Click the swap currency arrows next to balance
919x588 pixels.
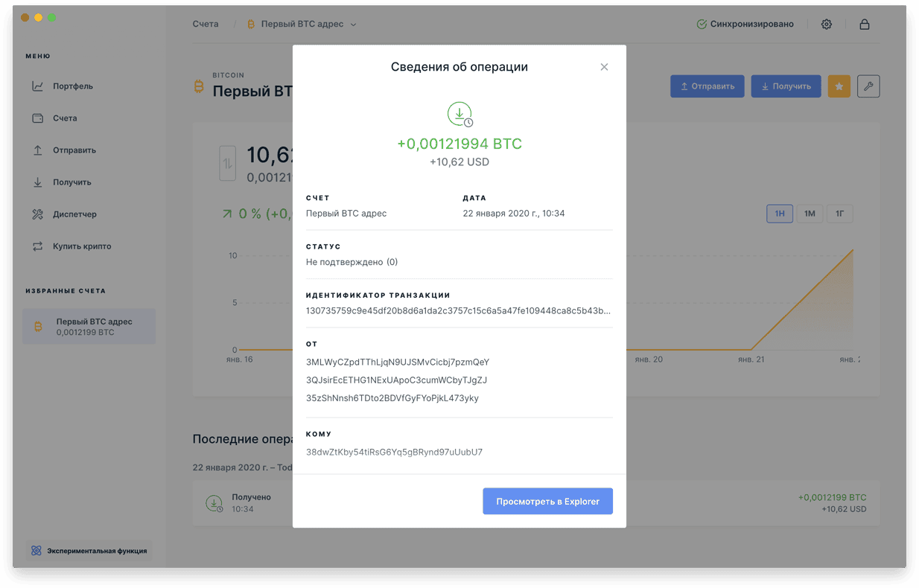click(x=228, y=163)
